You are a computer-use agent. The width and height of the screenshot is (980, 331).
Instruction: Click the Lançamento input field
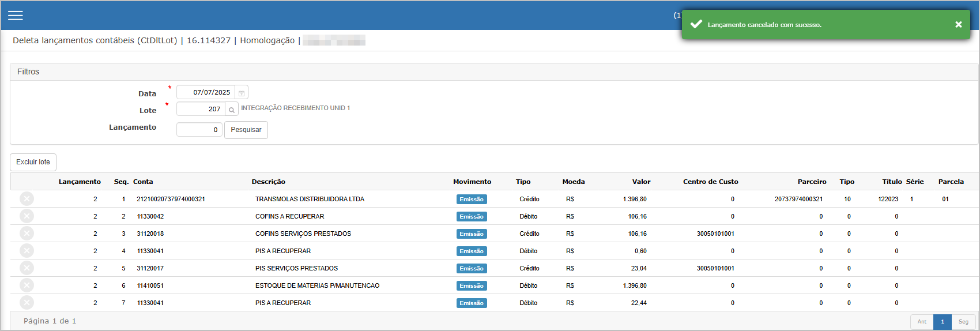pos(199,130)
